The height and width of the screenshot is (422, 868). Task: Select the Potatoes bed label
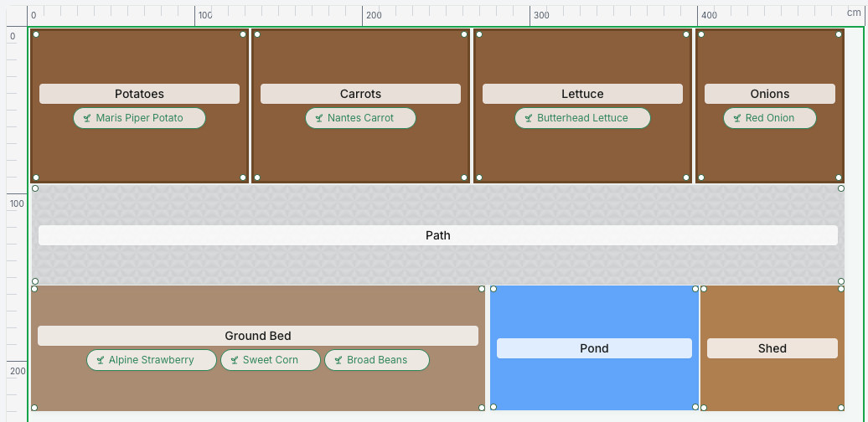pos(139,94)
